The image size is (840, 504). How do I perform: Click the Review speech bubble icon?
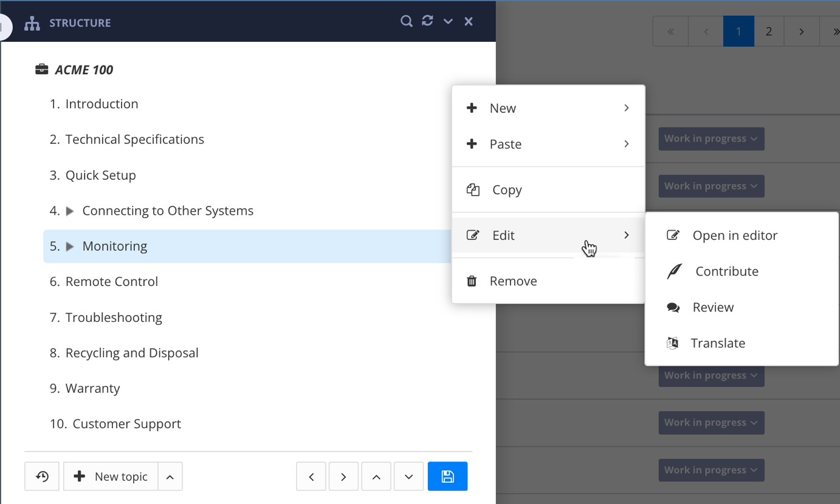(x=673, y=307)
